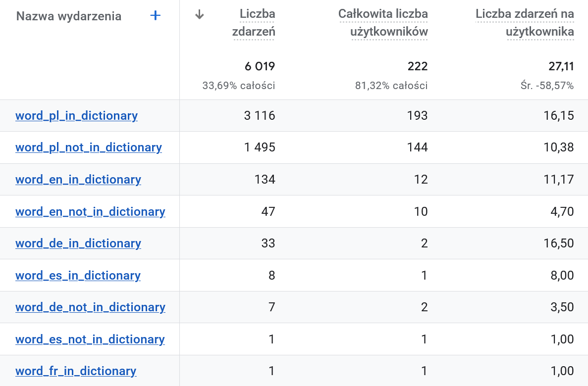
Task: Select the 6 019 total events value
Action: tap(260, 66)
